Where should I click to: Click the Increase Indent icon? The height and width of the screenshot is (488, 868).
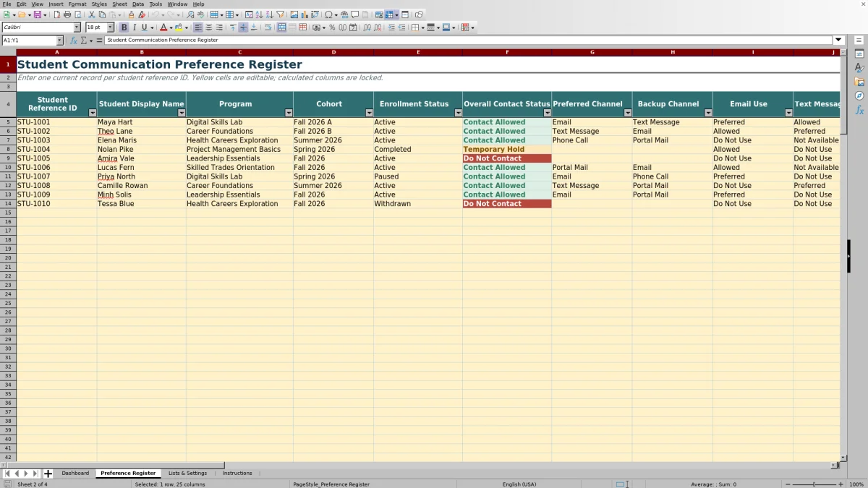[x=391, y=27]
